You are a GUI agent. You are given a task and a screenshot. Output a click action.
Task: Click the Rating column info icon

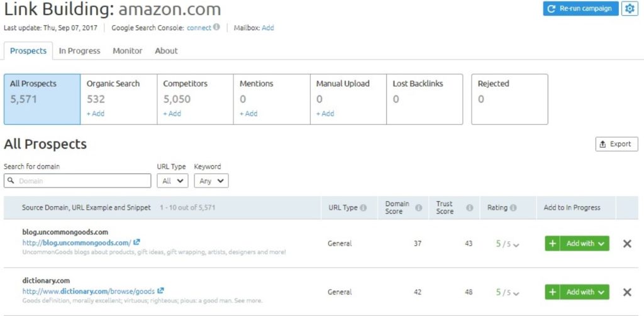pyautogui.click(x=513, y=208)
